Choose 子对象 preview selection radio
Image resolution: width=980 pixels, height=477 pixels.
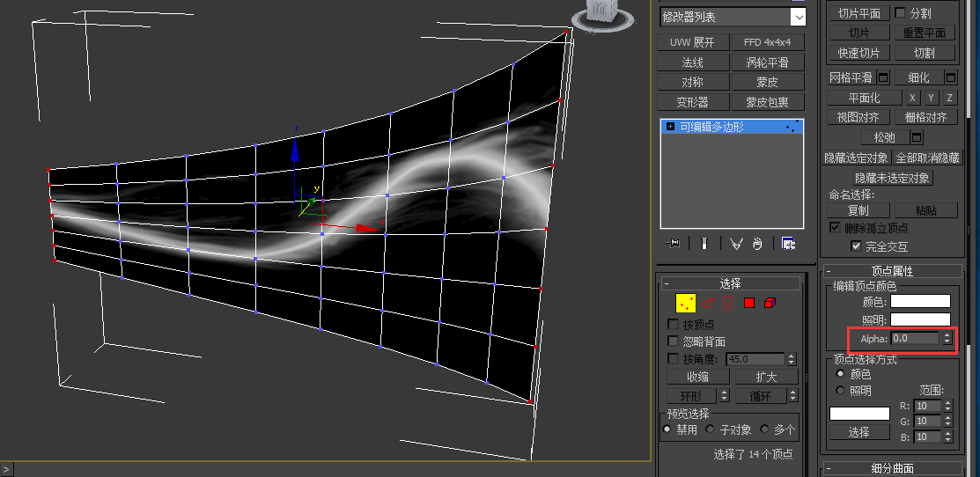coord(710,429)
